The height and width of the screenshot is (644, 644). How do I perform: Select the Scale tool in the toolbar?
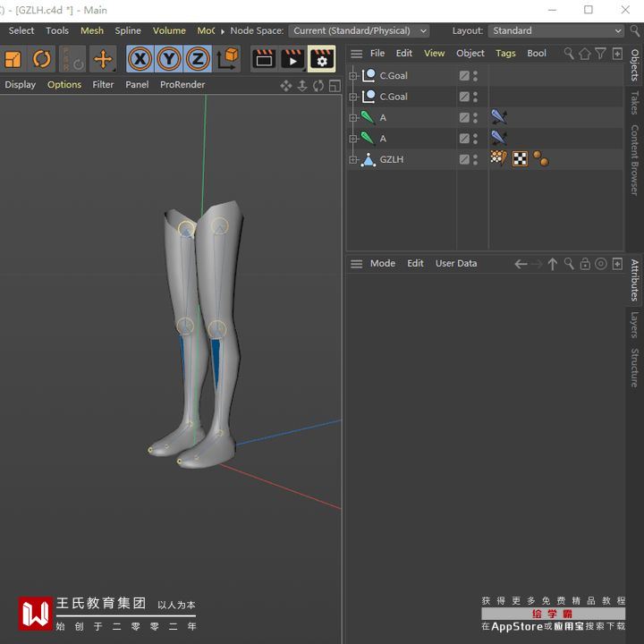click(13, 60)
